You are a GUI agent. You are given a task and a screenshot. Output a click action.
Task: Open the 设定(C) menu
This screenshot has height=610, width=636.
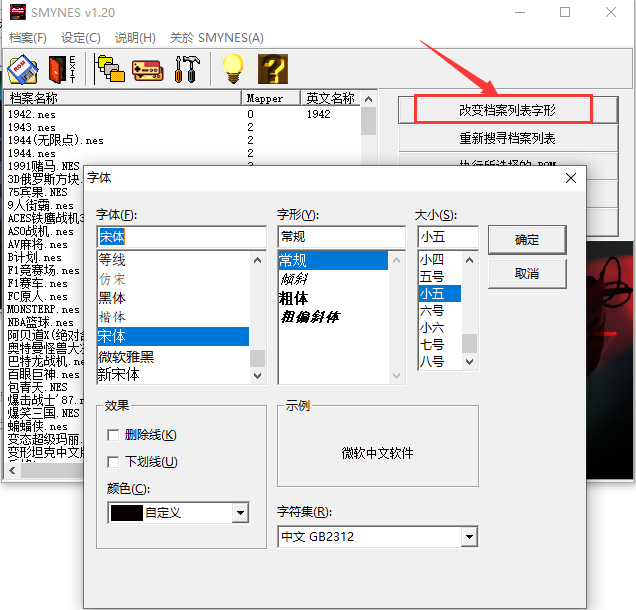click(x=81, y=38)
